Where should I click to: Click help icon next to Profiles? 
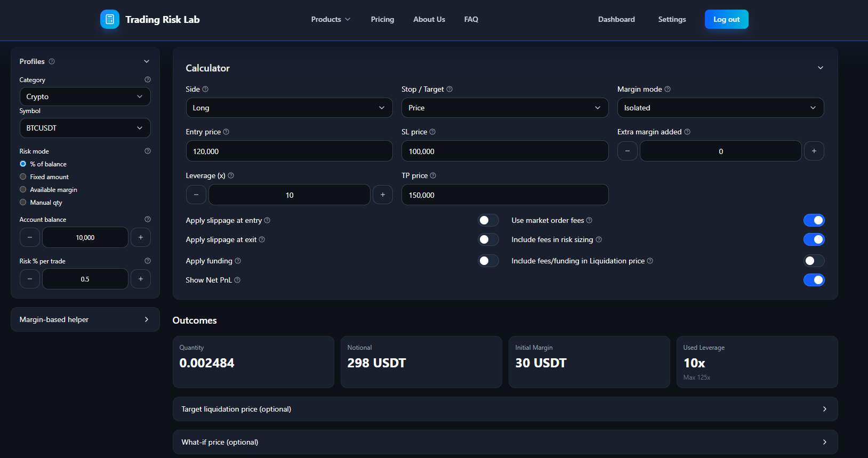coord(52,61)
